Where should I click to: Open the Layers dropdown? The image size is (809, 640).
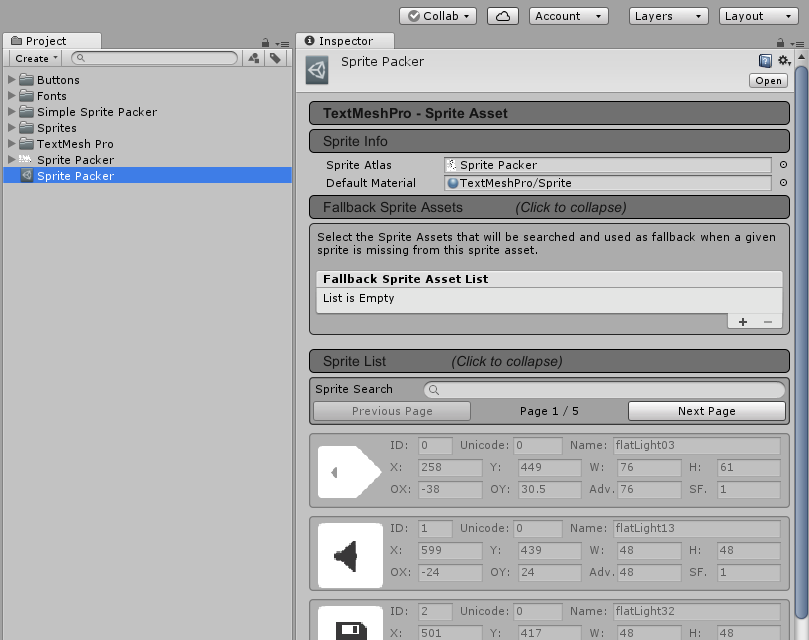668,16
